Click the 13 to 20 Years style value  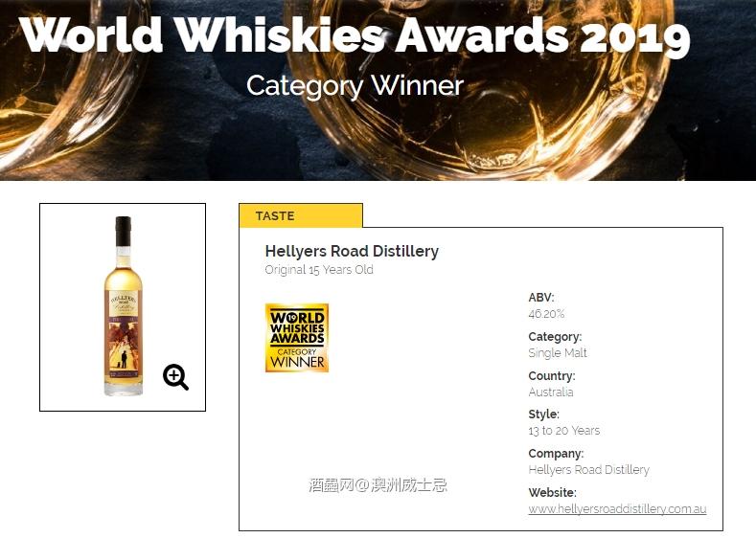pos(564,431)
